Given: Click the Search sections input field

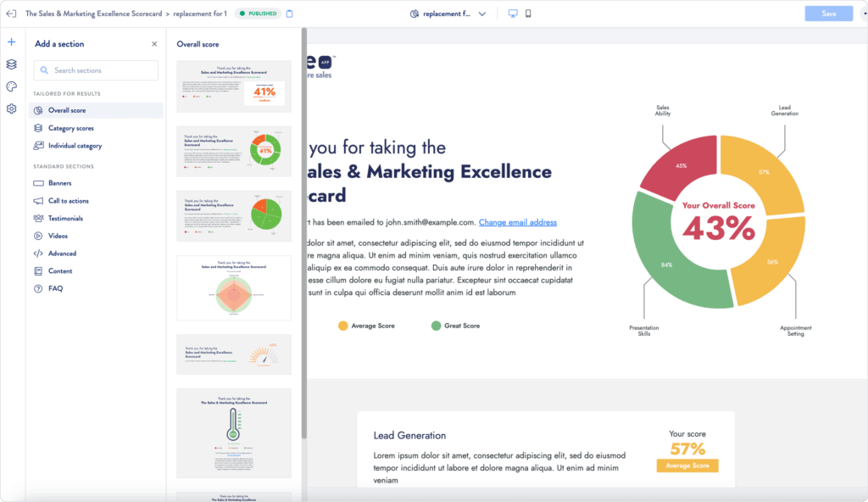Looking at the screenshot, I should point(96,70).
